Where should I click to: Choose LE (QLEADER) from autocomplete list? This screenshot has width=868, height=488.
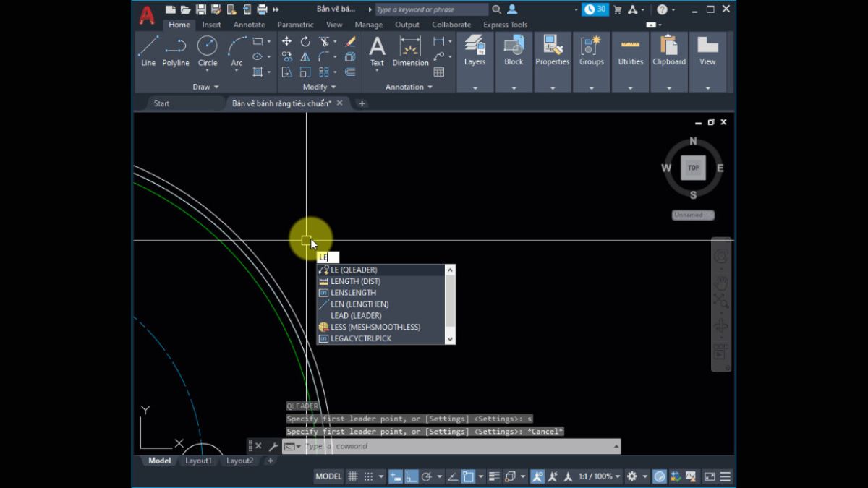pyautogui.click(x=381, y=270)
